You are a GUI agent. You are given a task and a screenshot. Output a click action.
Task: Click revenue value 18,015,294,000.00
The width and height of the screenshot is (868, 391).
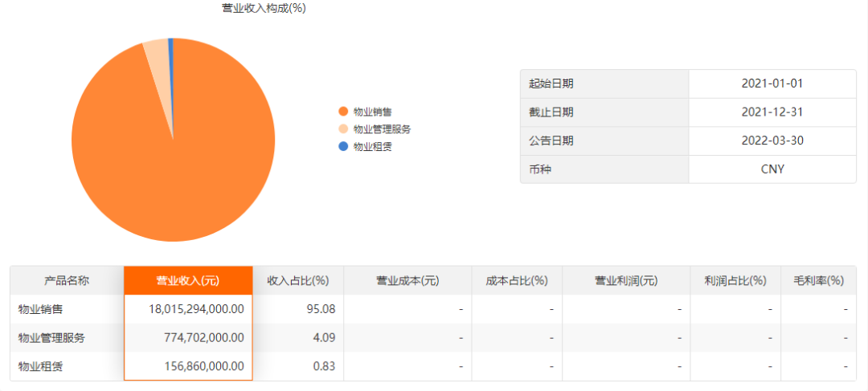(x=197, y=309)
